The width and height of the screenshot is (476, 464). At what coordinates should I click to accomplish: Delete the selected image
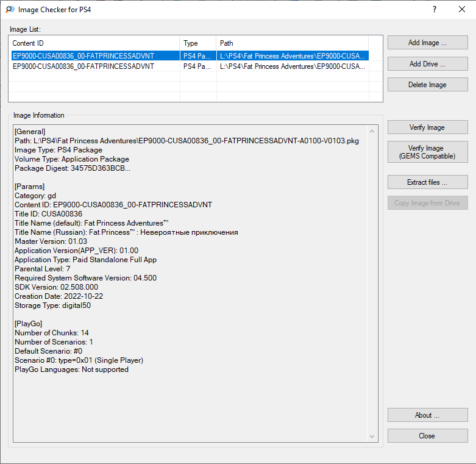pos(427,84)
